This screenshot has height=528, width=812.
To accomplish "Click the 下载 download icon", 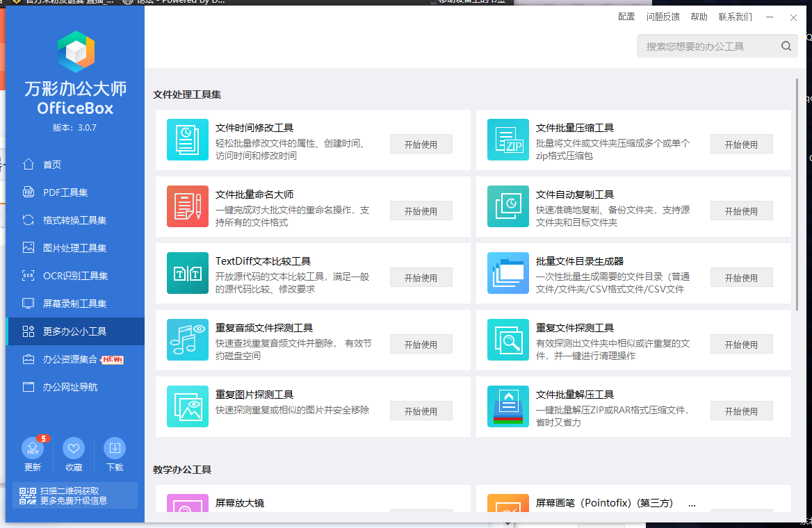I will coord(115,448).
